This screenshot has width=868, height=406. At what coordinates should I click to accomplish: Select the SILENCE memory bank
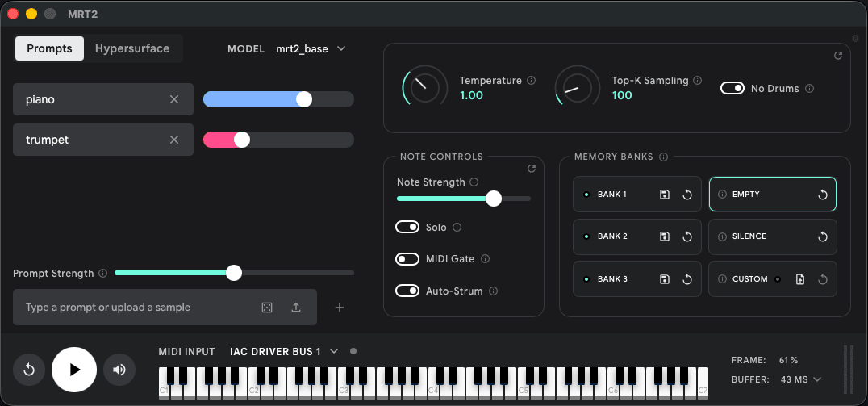773,236
